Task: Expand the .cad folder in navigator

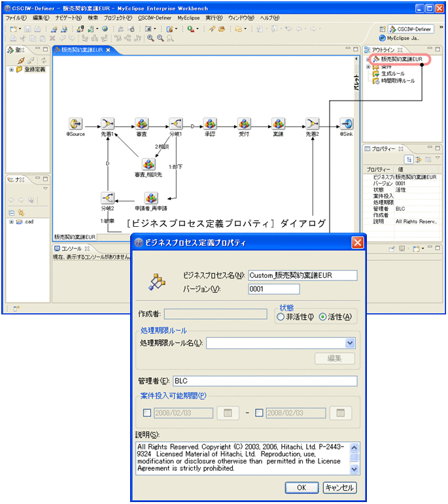Action: [x=11, y=222]
